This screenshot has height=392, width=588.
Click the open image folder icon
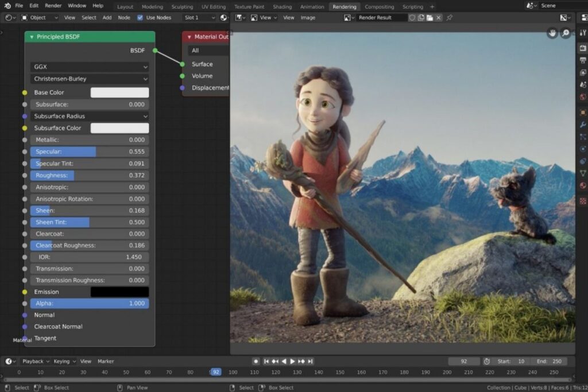pyautogui.click(x=430, y=18)
